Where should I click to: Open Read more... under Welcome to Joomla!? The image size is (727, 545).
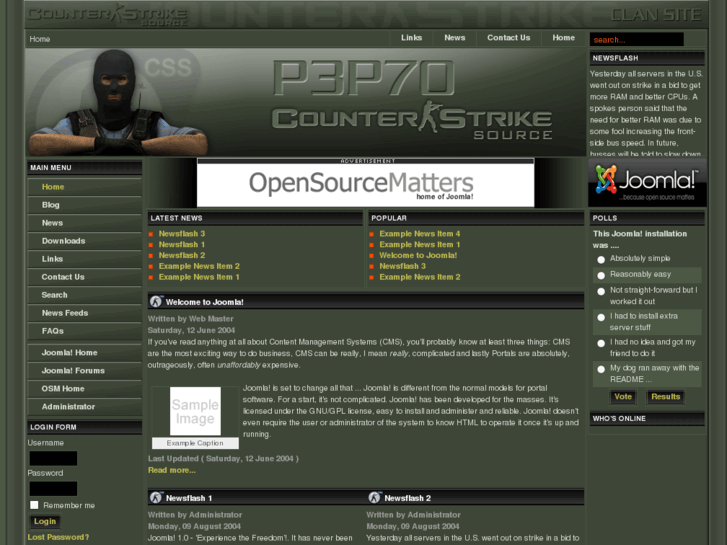[x=172, y=470]
